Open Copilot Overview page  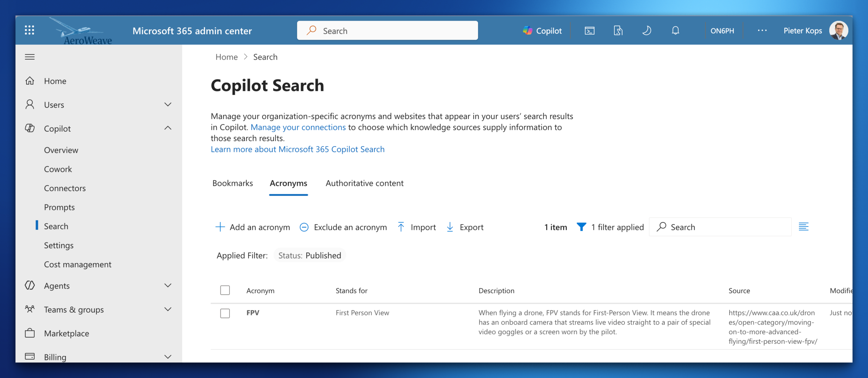61,150
